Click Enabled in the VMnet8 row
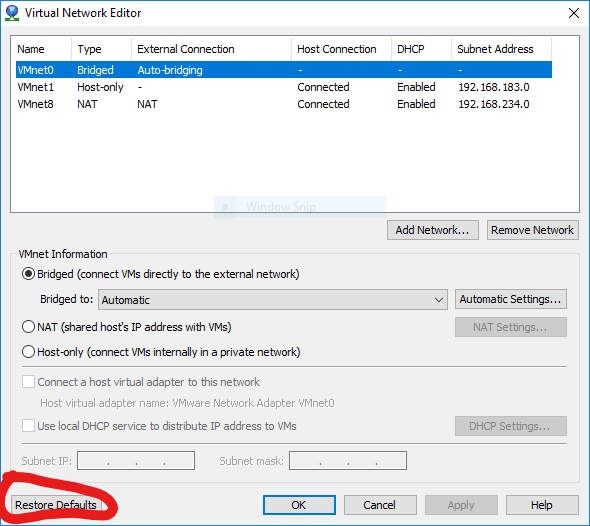The image size is (590, 526). pos(416,104)
